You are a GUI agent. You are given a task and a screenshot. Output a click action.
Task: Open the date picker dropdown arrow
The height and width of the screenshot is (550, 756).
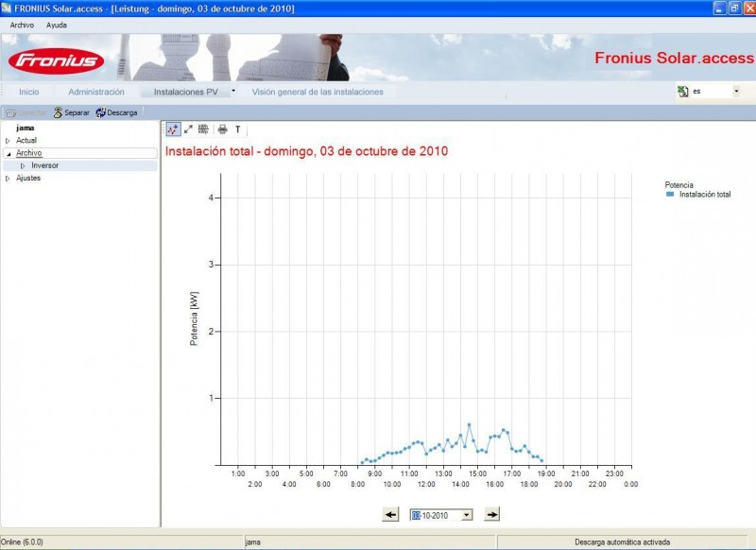pos(466,515)
